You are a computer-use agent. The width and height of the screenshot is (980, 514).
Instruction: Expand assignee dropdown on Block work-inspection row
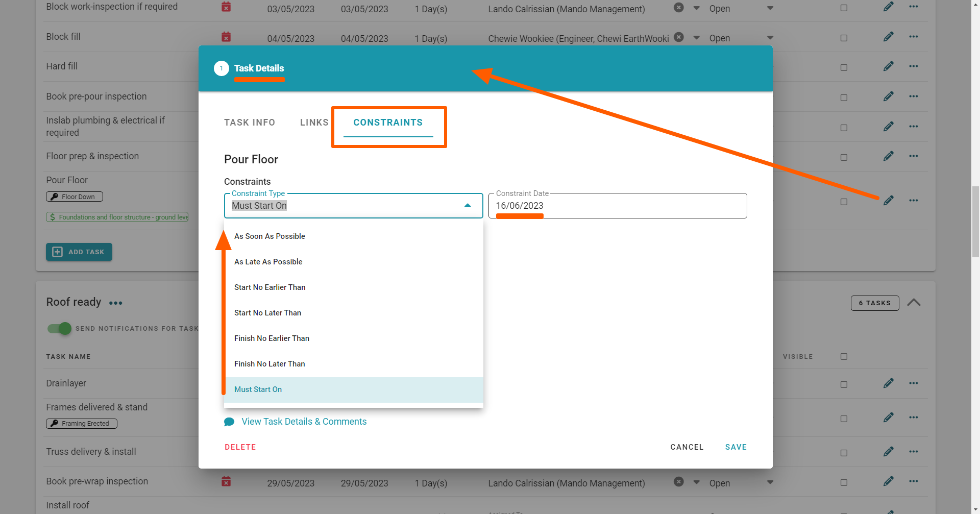click(697, 8)
